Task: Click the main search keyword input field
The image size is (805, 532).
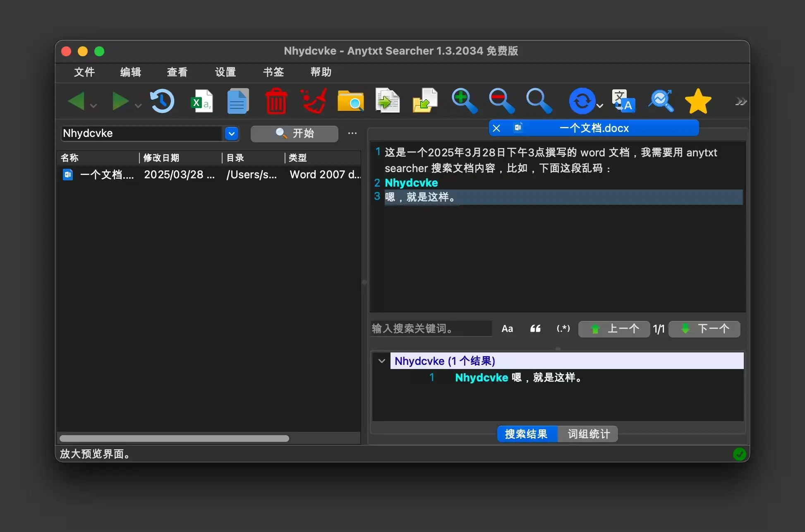Action: [x=142, y=134]
